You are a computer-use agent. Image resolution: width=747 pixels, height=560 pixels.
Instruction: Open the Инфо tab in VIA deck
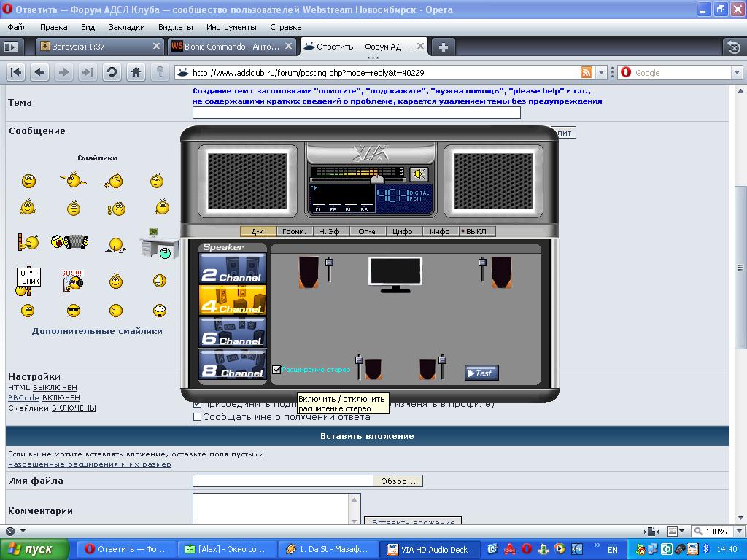(440, 231)
